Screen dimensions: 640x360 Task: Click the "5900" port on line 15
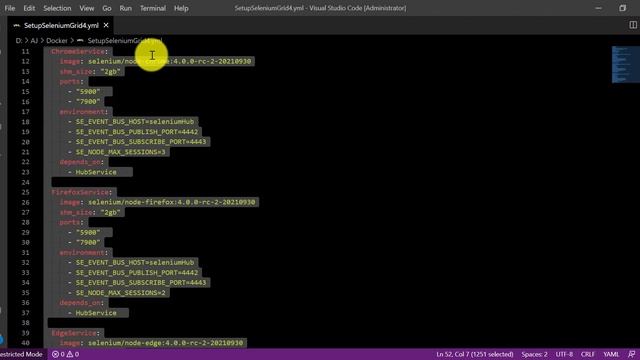click(88, 91)
